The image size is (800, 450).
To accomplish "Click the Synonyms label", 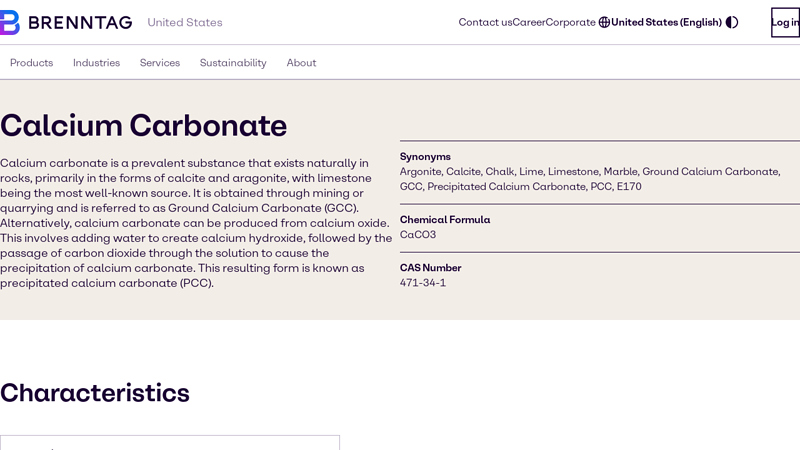I will click(425, 157).
